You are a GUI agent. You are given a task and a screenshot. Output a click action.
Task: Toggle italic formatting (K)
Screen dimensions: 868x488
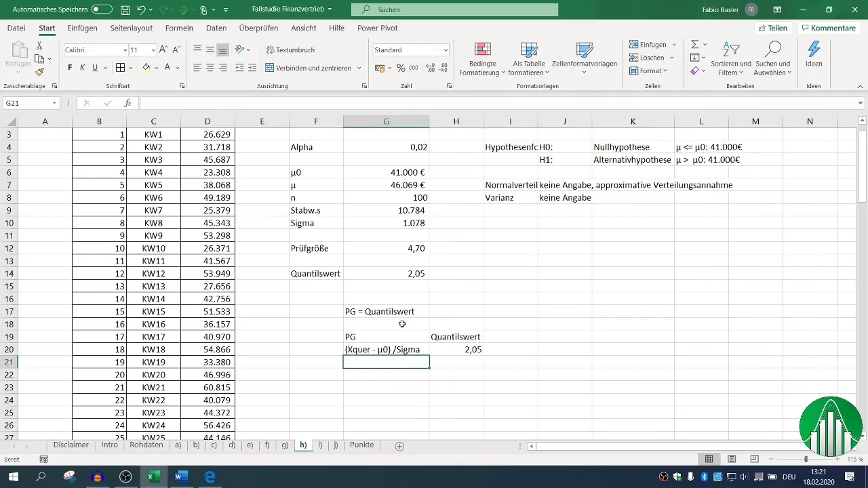tap(83, 68)
